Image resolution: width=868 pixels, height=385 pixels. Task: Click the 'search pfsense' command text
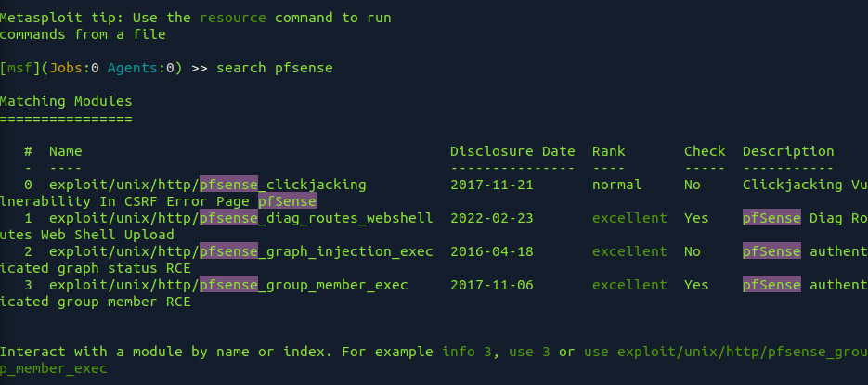click(275, 68)
